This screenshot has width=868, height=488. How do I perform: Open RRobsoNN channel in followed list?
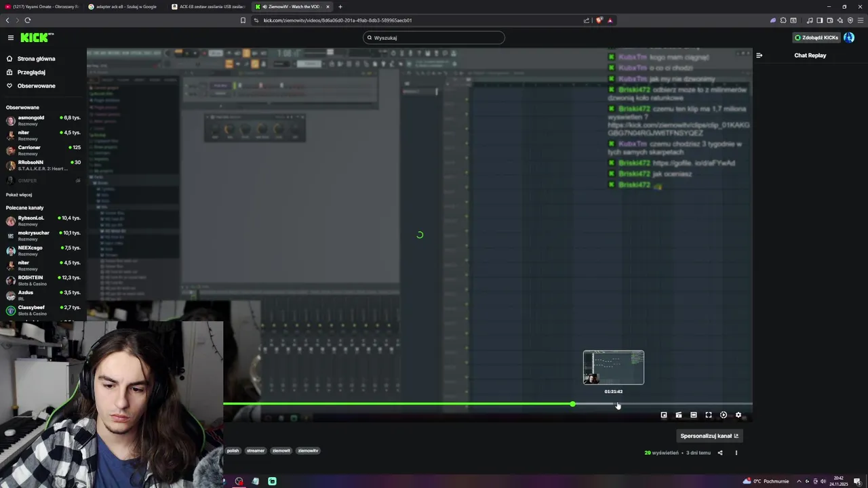(x=43, y=165)
